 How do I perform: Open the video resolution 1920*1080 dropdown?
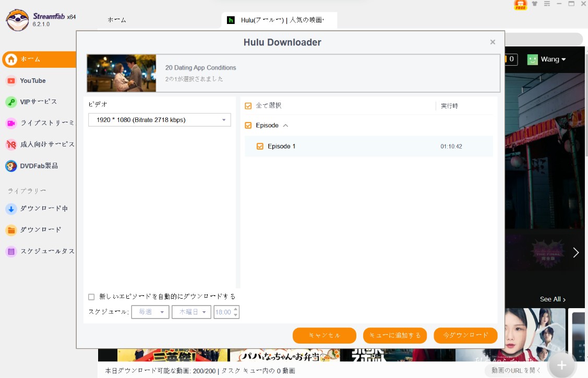[159, 120]
